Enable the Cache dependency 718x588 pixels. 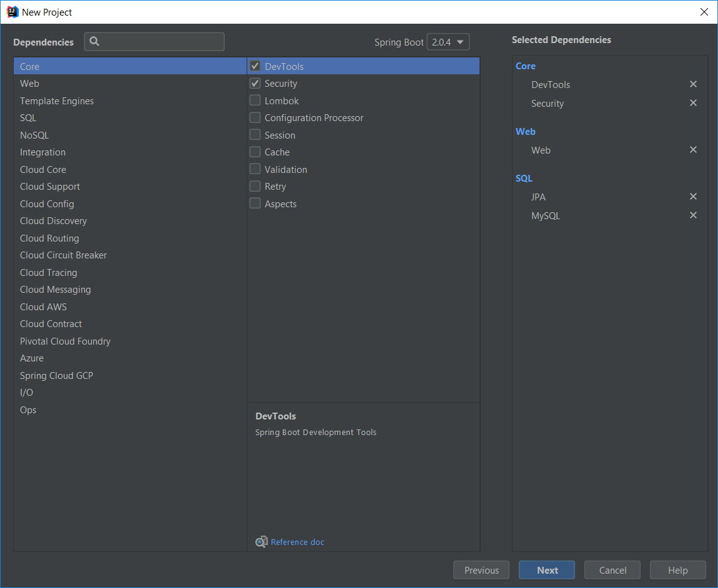click(x=255, y=152)
